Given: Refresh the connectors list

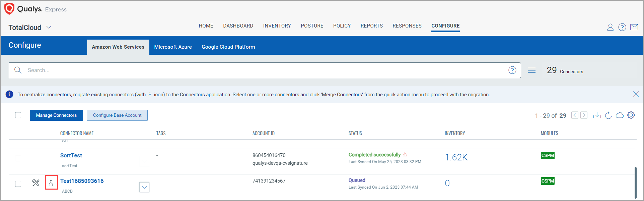Looking at the screenshot, I should [x=609, y=115].
